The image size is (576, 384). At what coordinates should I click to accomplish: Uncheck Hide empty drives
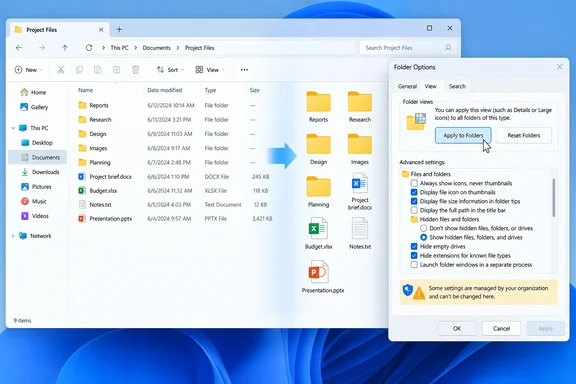(414, 246)
